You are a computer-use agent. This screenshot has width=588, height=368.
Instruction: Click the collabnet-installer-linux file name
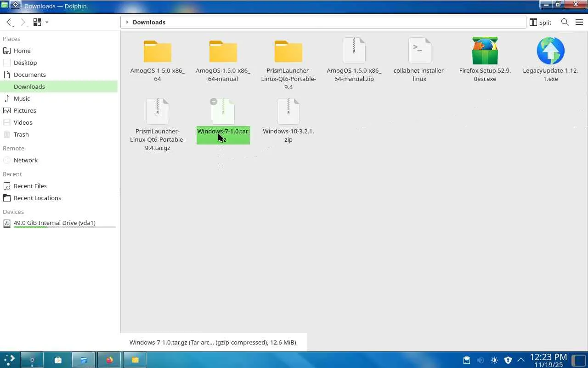pos(419,75)
